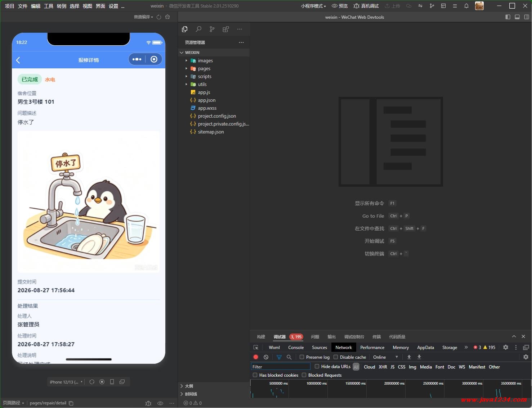The height and width of the screenshot is (408, 532).
Task: Open the mini program capsule three-dot menu
Action: 137,59
